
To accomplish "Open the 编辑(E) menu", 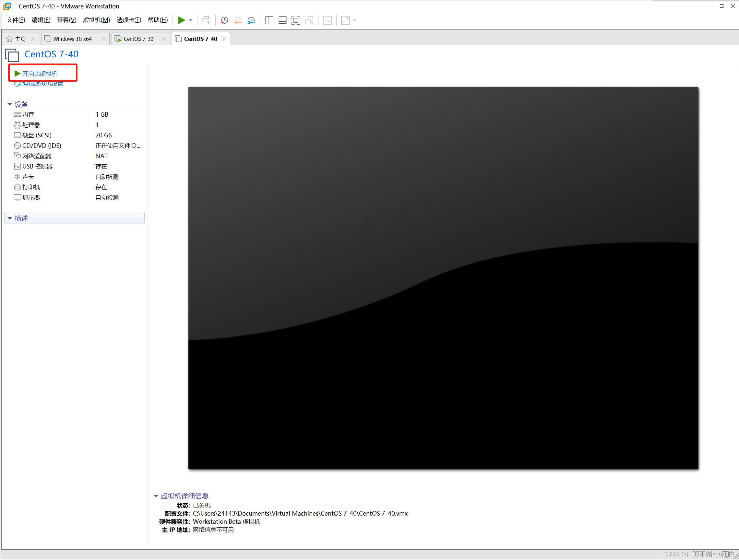I will [41, 20].
